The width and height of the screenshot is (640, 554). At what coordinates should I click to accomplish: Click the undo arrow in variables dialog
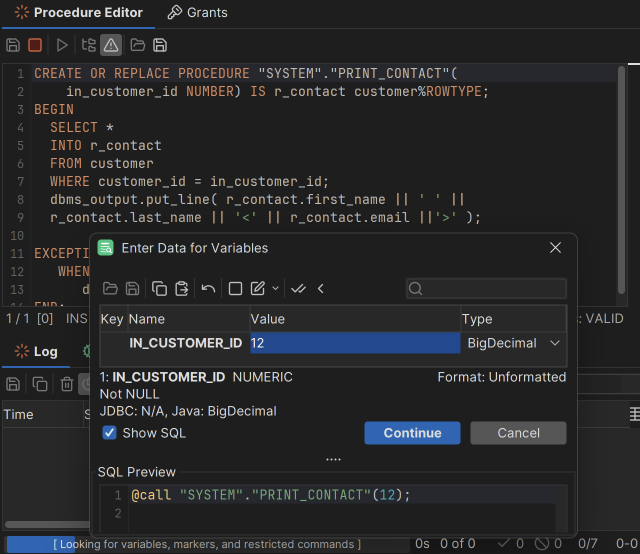[208, 289]
